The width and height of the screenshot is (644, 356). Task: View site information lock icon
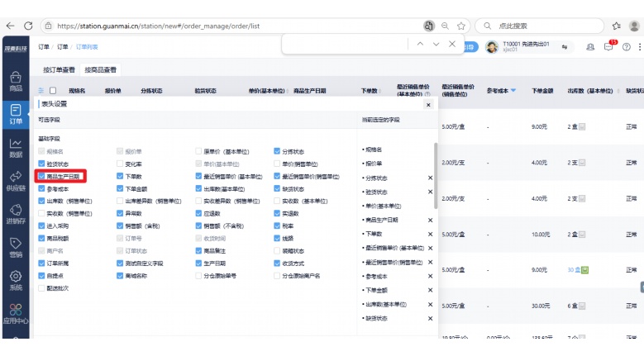49,26
